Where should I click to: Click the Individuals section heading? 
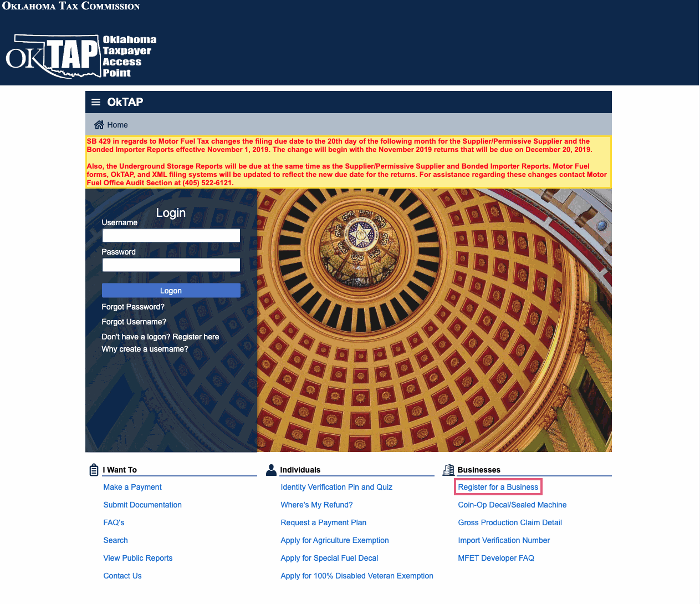(x=300, y=470)
